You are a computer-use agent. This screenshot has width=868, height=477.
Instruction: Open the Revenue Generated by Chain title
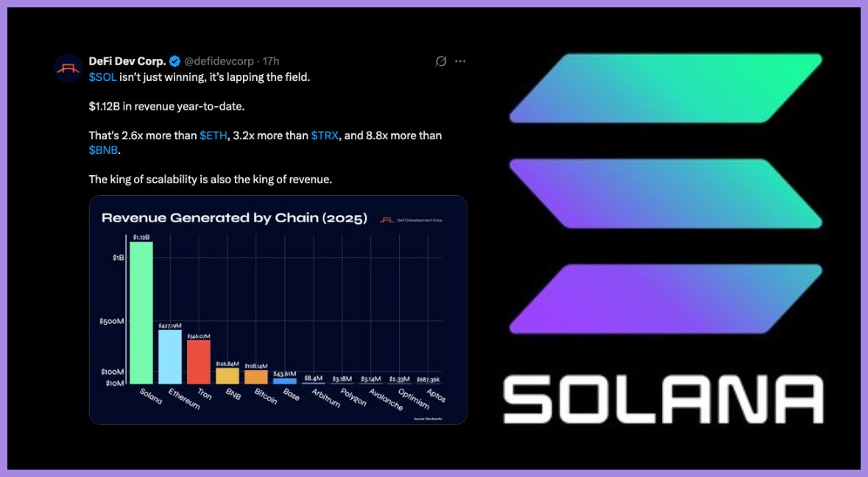234,217
